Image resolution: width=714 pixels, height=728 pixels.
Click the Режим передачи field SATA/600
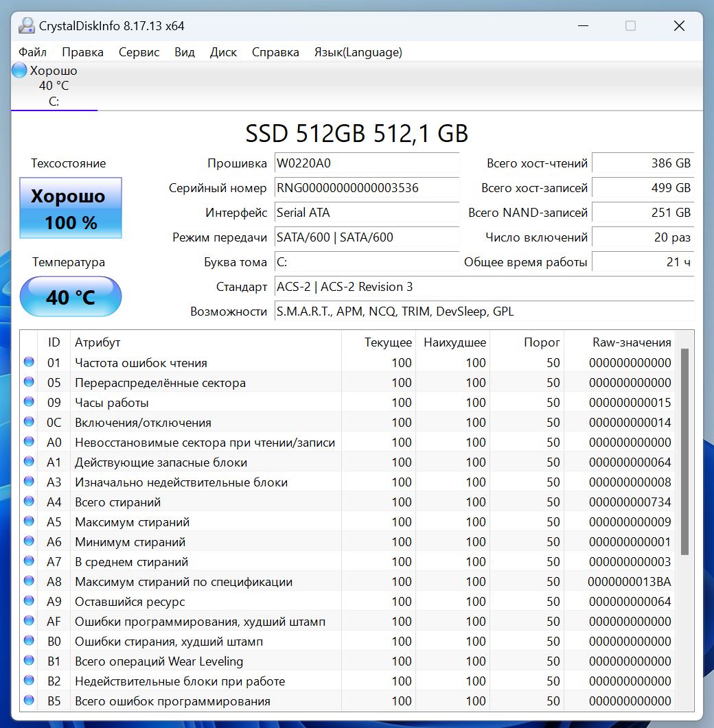[x=367, y=237]
